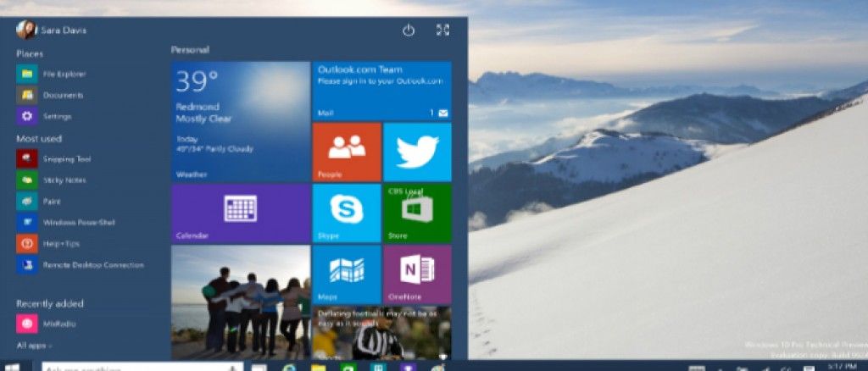The width and height of the screenshot is (868, 371).
Task: Launch Paint from Most used
Action: 39,202
